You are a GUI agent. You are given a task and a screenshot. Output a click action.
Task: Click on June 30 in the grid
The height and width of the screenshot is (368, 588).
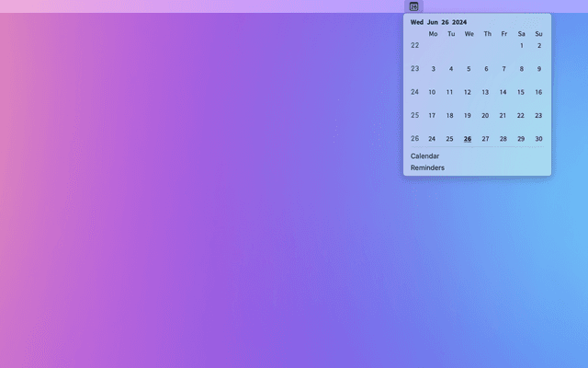pos(538,139)
